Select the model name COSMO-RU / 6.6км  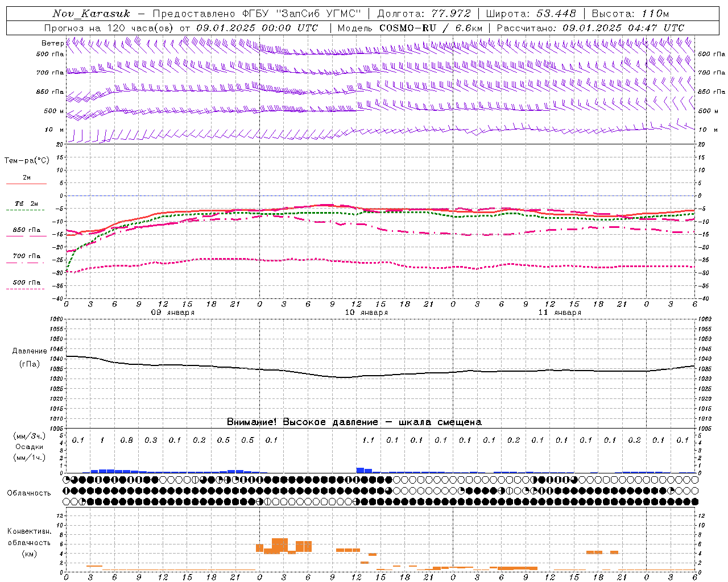(x=431, y=28)
